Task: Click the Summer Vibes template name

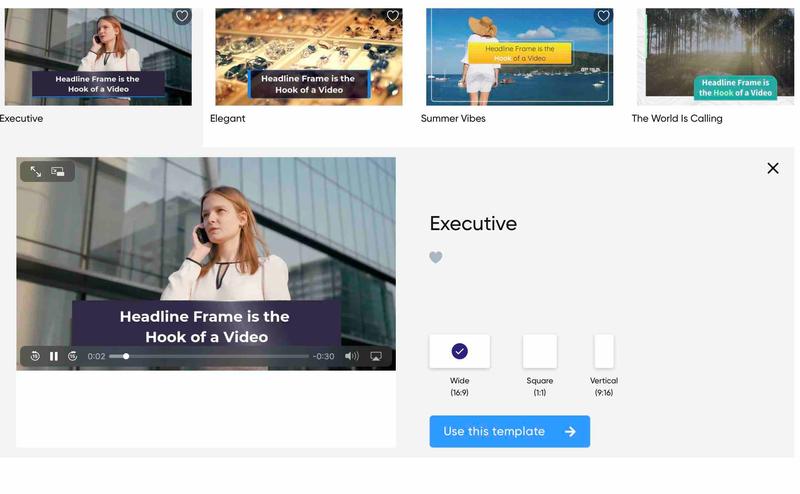Action: 453,118
